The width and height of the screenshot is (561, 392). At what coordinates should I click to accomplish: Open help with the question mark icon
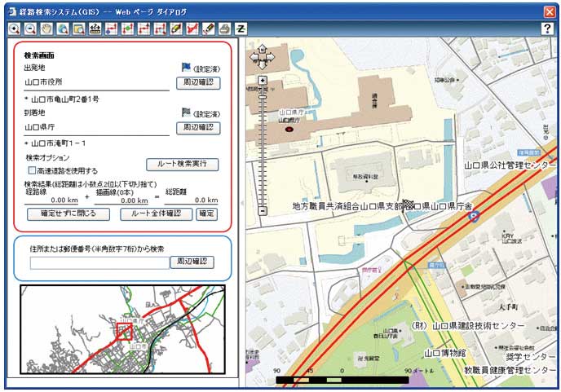[x=547, y=29]
